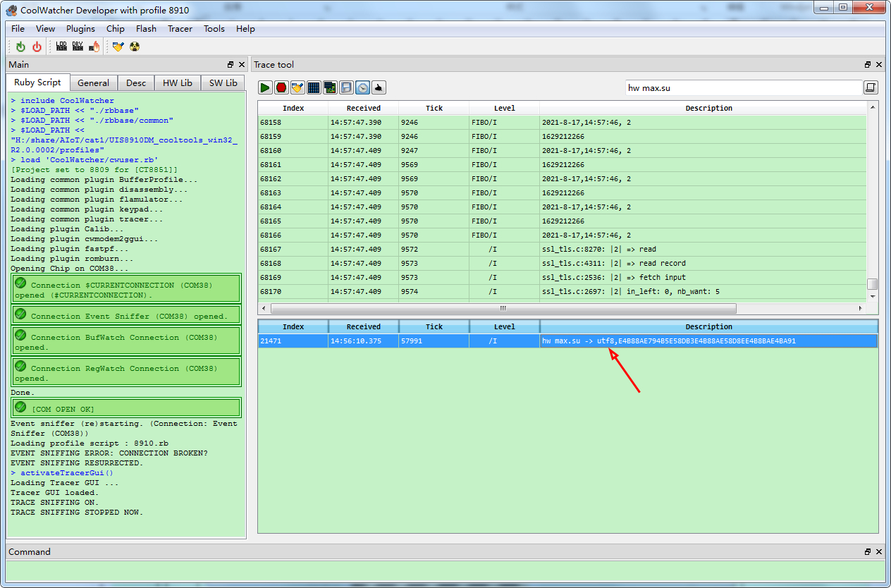Click 'Connection RegWatch Connection (COM38)' message
Viewport: 891px width, 588px height.
tap(127, 372)
